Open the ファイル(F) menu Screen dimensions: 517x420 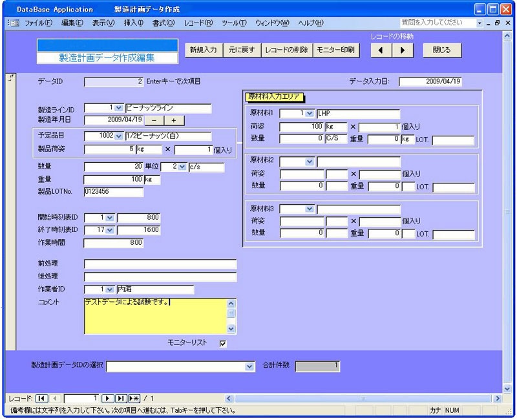point(39,23)
